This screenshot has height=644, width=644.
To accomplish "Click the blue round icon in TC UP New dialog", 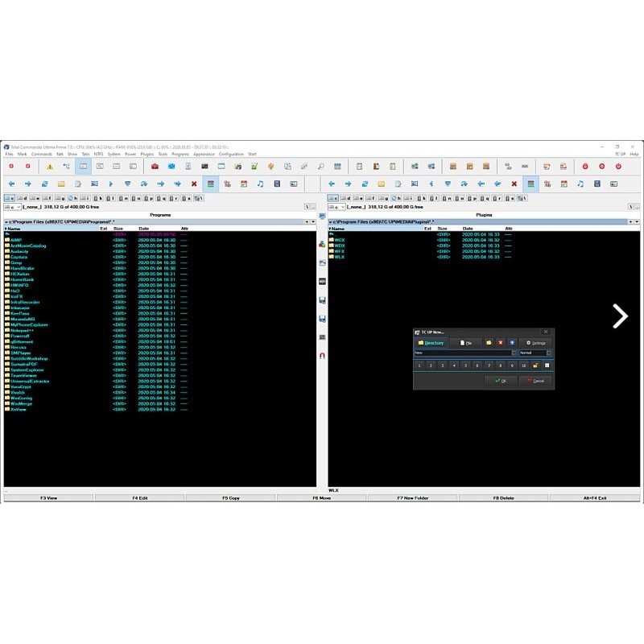I will 512,343.
